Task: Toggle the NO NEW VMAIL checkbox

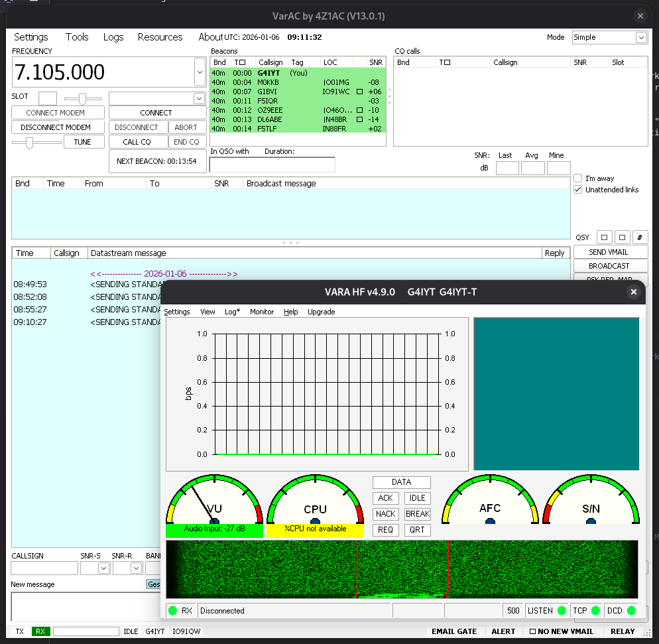Action: click(x=532, y=631)
